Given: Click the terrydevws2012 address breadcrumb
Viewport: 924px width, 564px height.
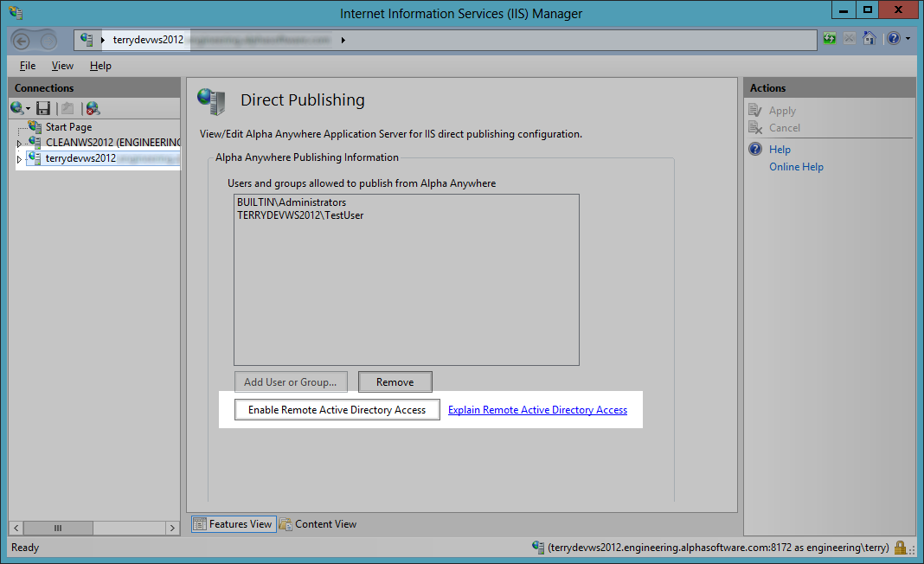Looking at the screenshot, I should point(148,40).
